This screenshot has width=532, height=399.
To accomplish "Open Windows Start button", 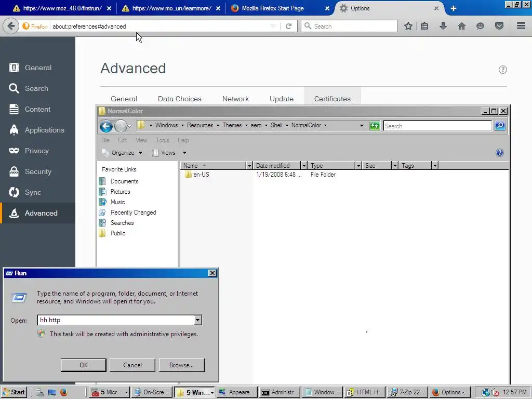I will click(14, 392).
